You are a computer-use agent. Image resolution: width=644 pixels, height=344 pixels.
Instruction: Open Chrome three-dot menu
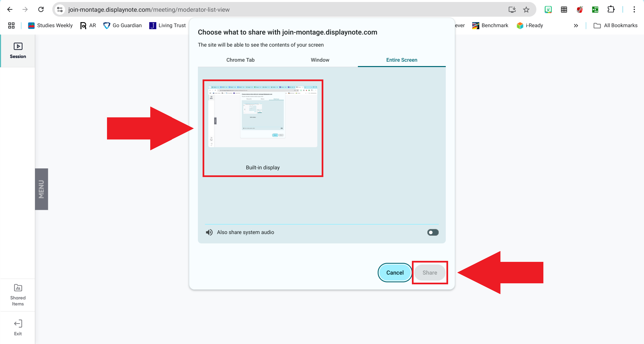pos(634,10)
